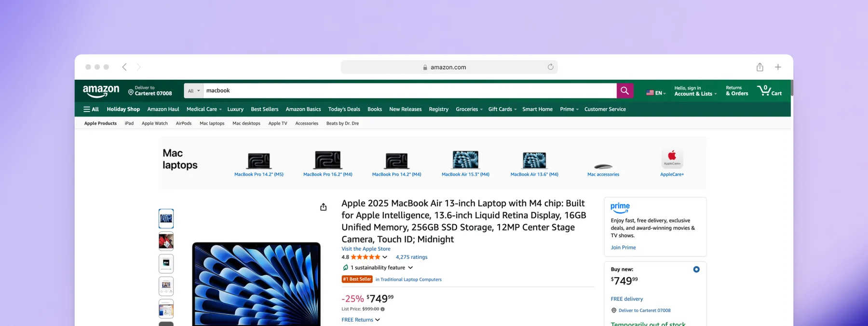This screenshot has width=868, height=326.
Task: Select the Buy new radio button
Action: [x=696, y=269]
